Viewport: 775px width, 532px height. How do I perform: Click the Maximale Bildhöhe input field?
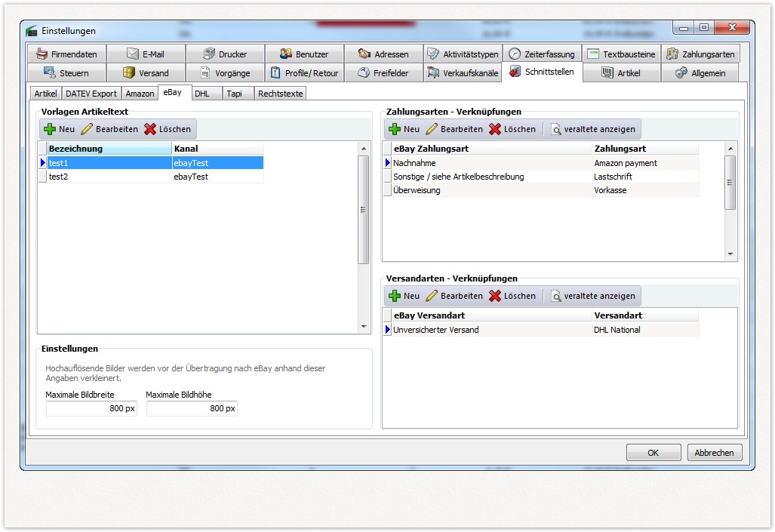click(192, 408)
